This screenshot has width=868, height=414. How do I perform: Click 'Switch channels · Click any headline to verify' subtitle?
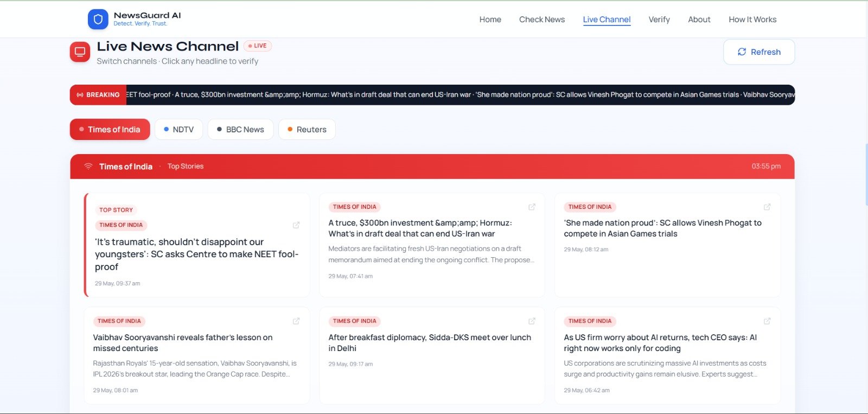[177, 61]
